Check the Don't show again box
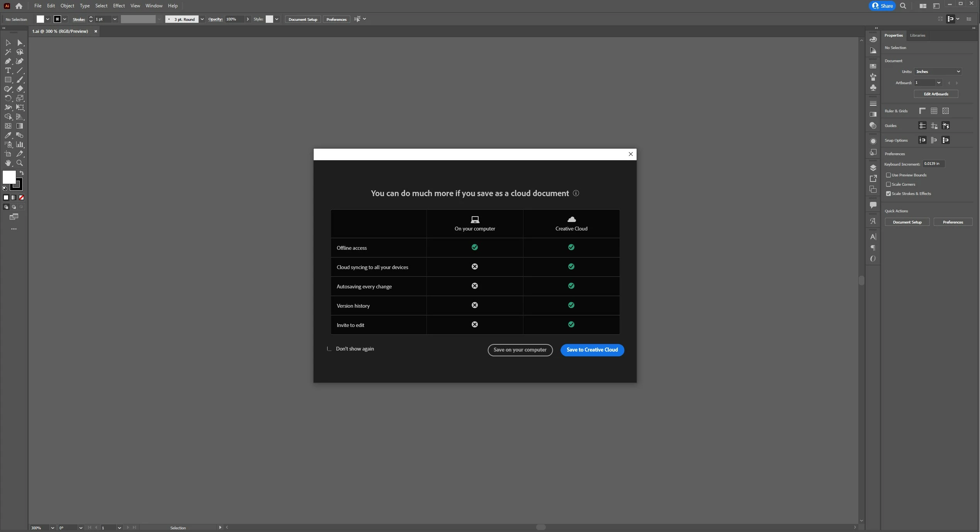The height and width of the screenshot is (532, 980). click(x=329, y=349)
